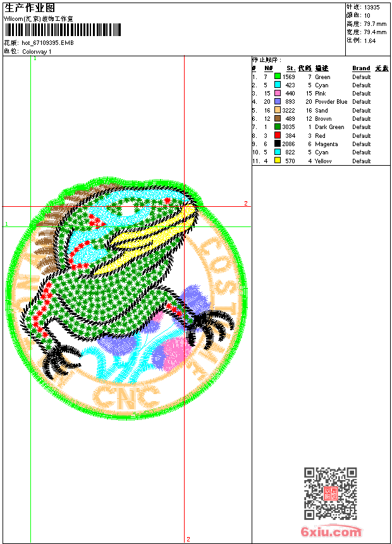Choose the Powder Blue color swatch
Viewport: 392px width, 544px height.
tap(278, 101)
